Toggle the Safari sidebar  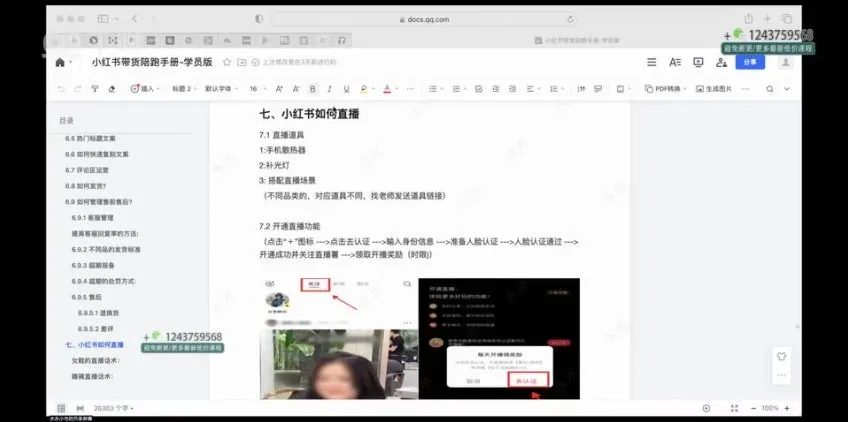coord(103,19)
